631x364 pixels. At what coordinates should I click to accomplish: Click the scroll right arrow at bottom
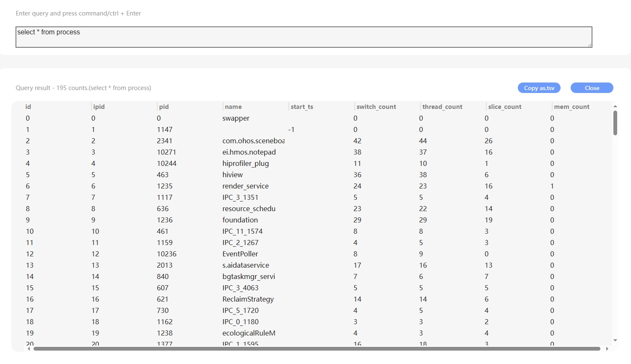tap(607, 349)
